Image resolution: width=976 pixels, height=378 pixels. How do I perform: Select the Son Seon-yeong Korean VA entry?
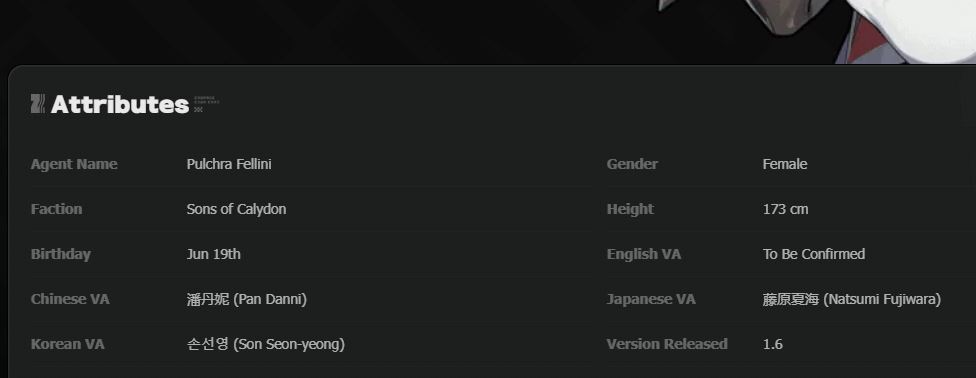pyautogui.click(x=266, y=344)
